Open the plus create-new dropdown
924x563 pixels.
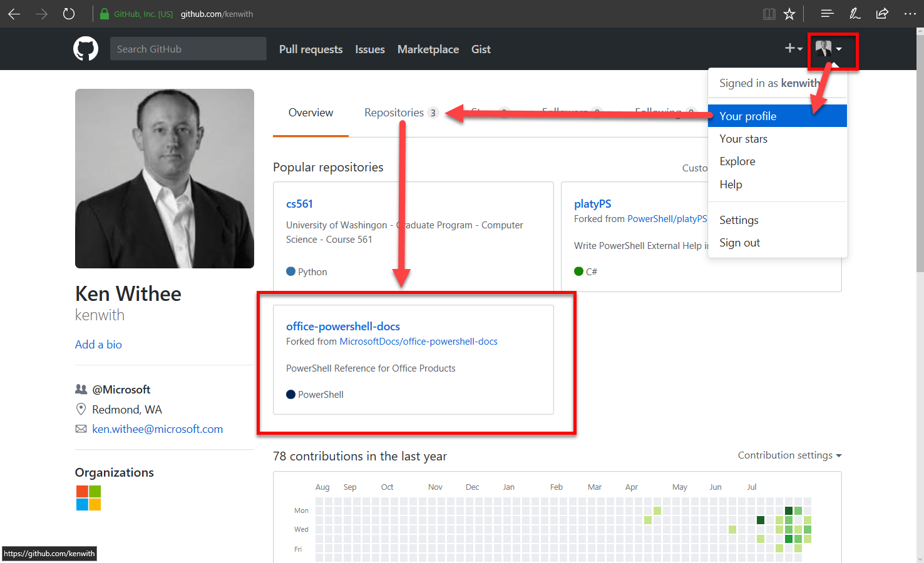(x=794, y=48)
